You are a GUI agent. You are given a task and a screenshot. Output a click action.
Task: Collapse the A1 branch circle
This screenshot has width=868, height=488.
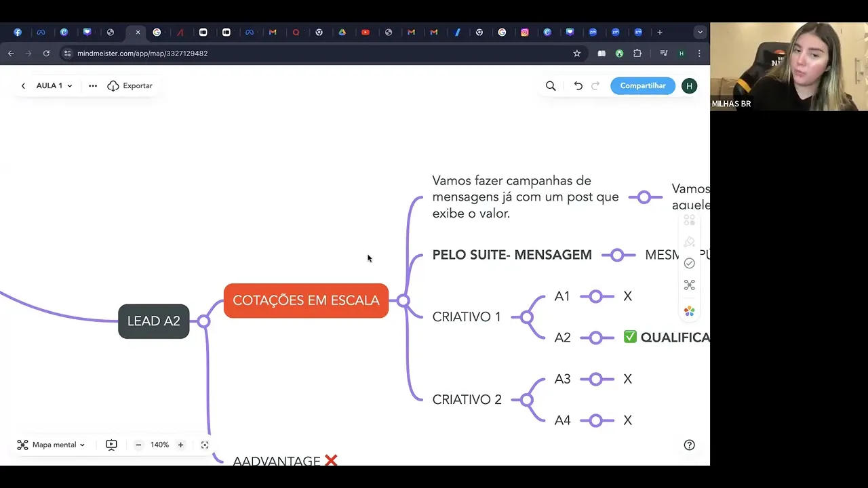pos(596,296)
